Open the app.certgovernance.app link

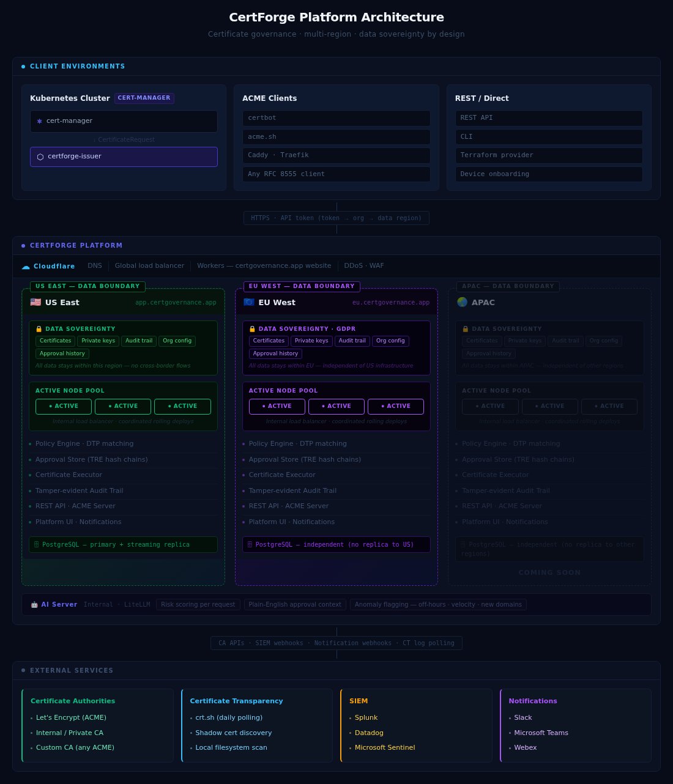[176, 302]
